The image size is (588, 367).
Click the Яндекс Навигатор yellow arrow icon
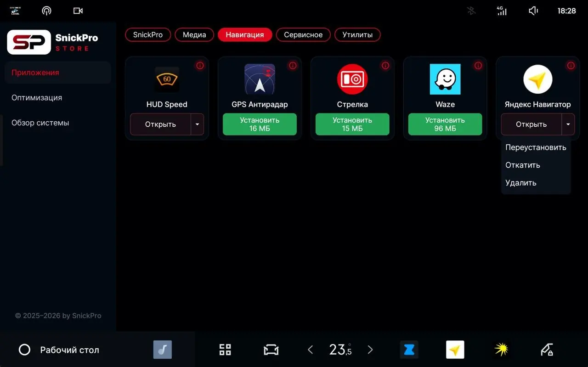pos(538,79)
